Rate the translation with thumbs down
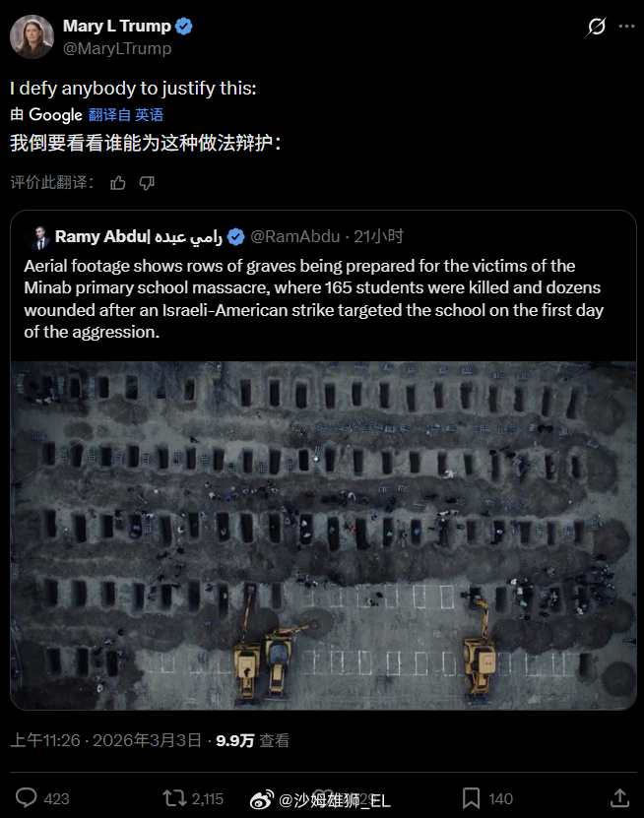The height and width of the screenshot is (818, 644). coord(147,182)
